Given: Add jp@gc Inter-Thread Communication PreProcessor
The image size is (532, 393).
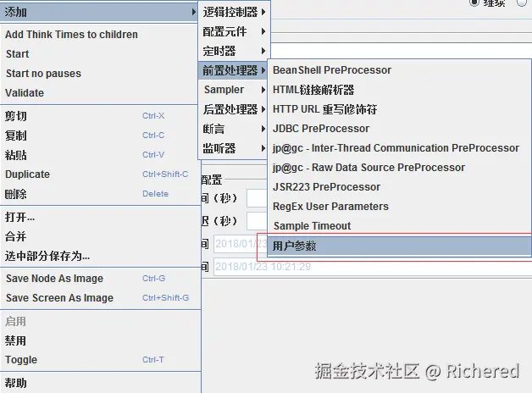Looking at the screenshot, I should pos(399,148).
